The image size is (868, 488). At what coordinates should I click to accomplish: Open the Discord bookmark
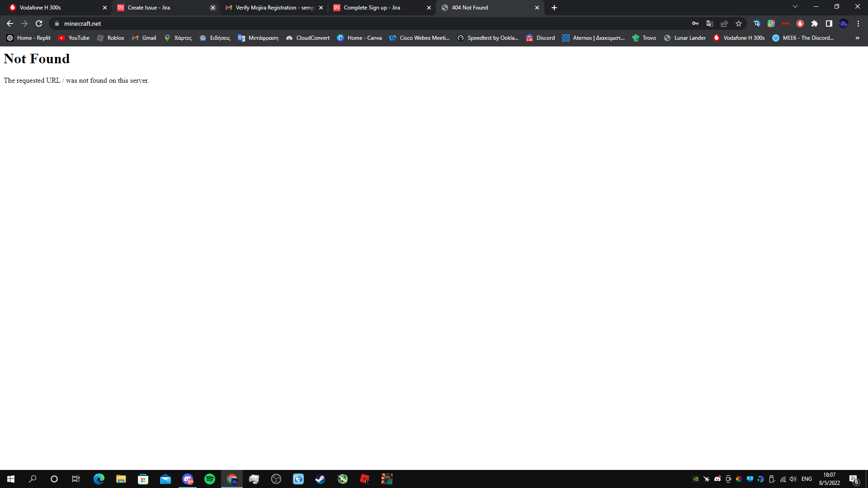coord(540,38)
